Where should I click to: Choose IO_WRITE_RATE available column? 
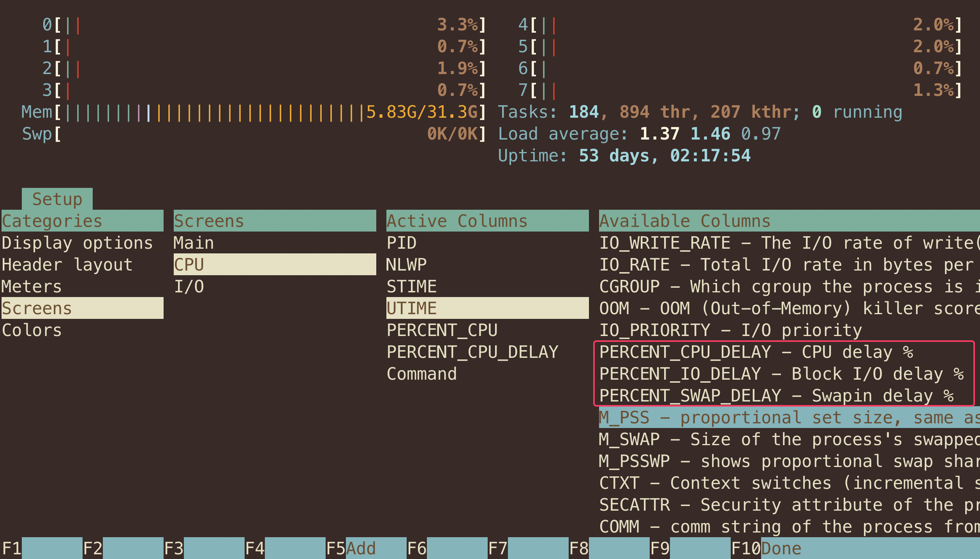point(789,243)
